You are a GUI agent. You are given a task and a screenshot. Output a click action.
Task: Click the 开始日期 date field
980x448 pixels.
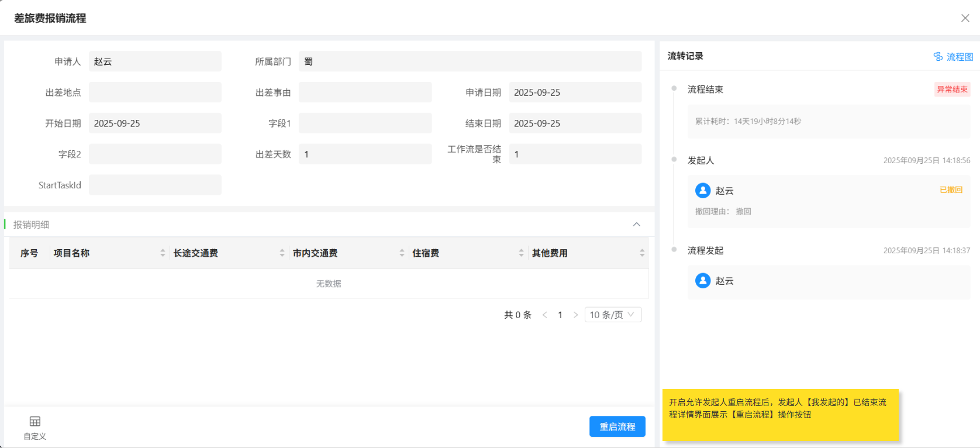tap(155, 123)
